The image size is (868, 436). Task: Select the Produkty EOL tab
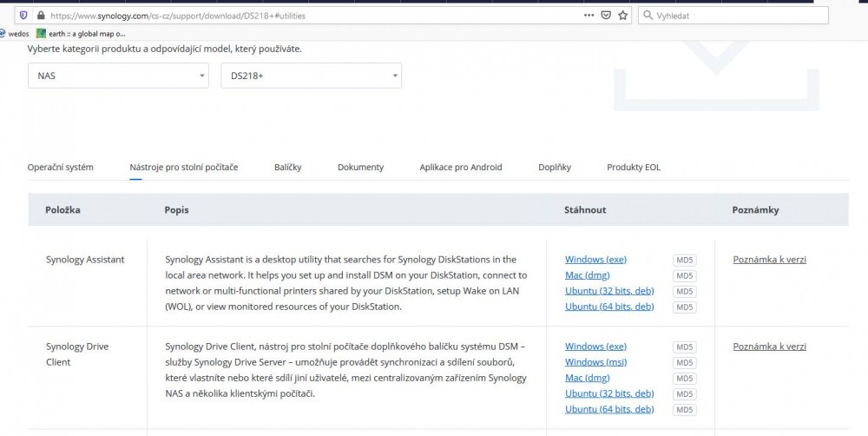point(634,167)
